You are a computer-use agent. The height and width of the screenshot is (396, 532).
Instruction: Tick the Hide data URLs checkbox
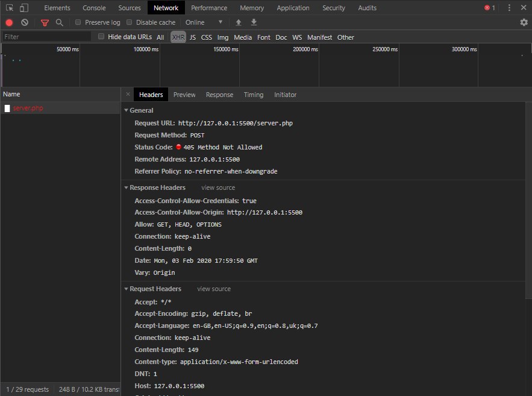(101, 37)
